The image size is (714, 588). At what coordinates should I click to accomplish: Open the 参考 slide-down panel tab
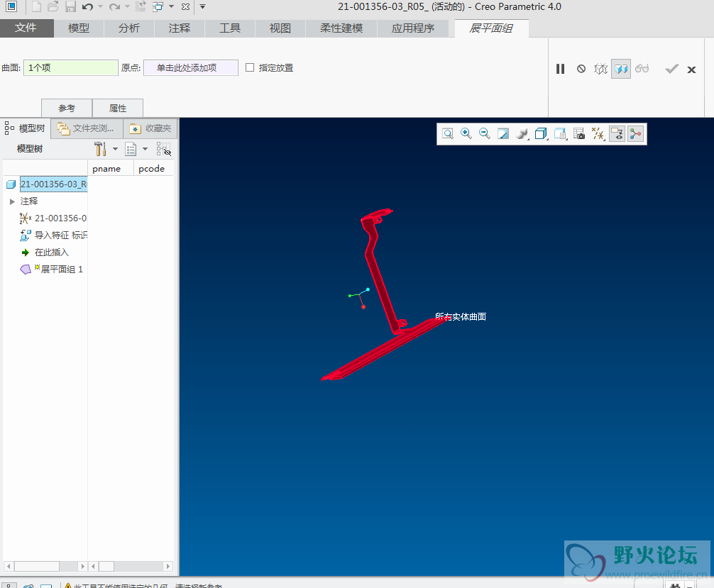[x=67, y=109]
